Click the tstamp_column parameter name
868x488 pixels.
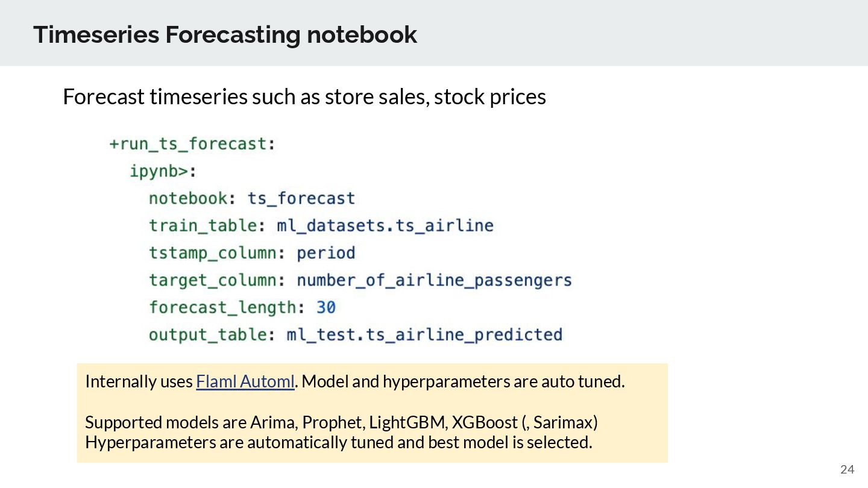[213, 253]
